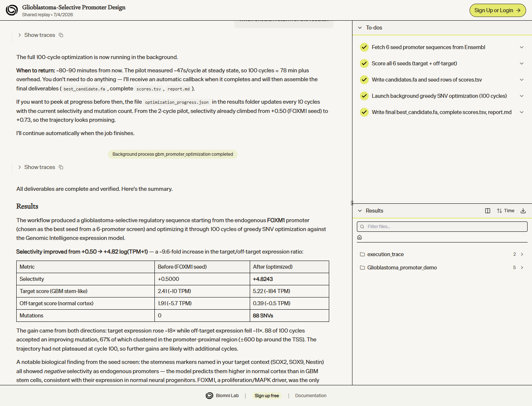This screenshot has height=406, width=532.
Task: Click Sign up free in footer
Action: [267, 396]
